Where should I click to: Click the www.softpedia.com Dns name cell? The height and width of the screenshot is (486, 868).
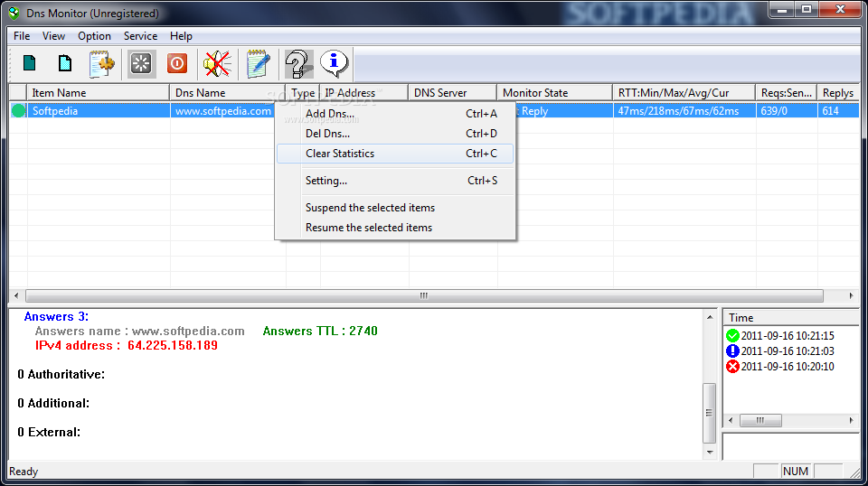(x=223, y=110)
